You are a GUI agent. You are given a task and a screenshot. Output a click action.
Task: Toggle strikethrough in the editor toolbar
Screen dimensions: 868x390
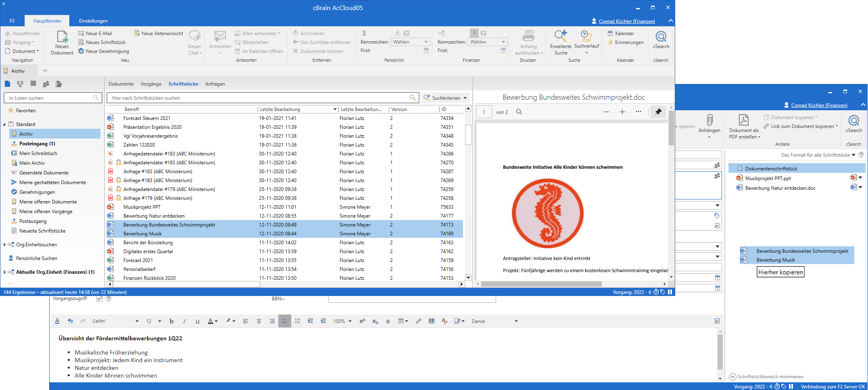click(388, 321)
